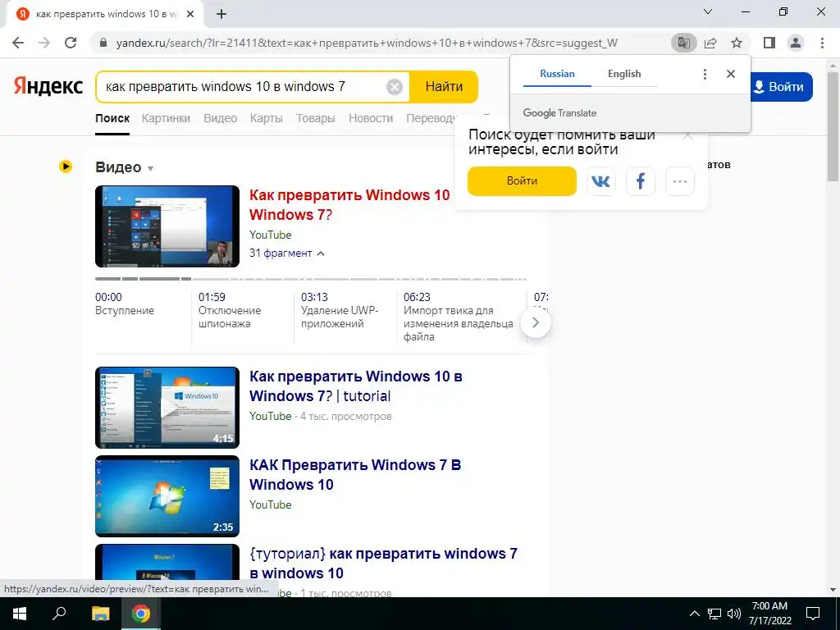Screen dimensions: 840x630
Task: Click the browser back arrow
Action: pos(18,43)
